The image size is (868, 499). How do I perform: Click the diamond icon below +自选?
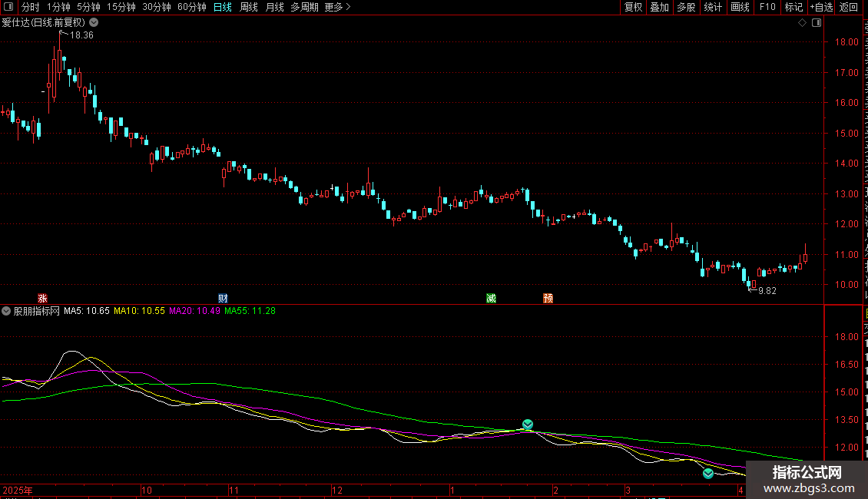click(x=802, y=23)
